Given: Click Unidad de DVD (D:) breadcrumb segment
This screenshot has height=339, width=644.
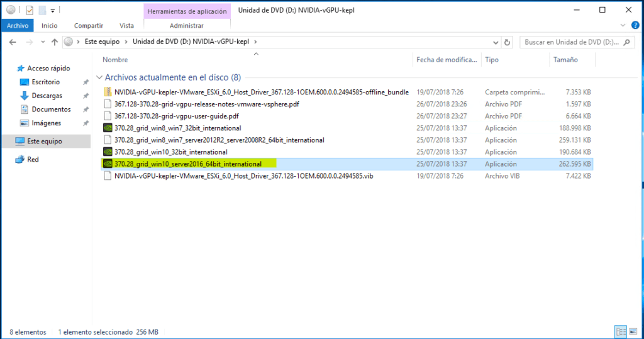Looking at the screenshot, I should pyautogui.click(x=191, y=42).
